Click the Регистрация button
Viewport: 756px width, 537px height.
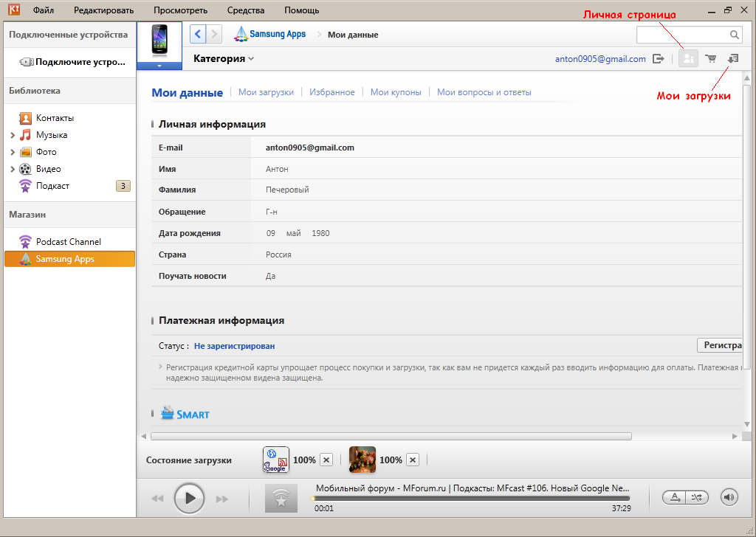pyautogui.click(x=719, y=345)
